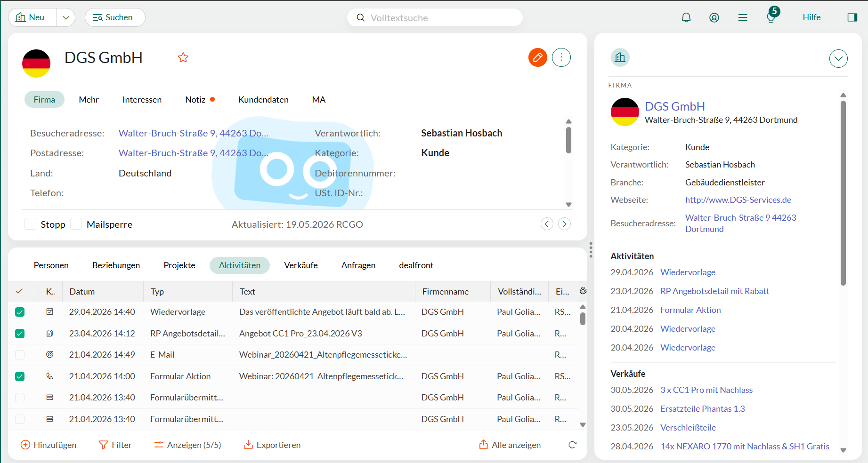Collapse the side panel chevron
868x463 pixels.
click(838, 59)
